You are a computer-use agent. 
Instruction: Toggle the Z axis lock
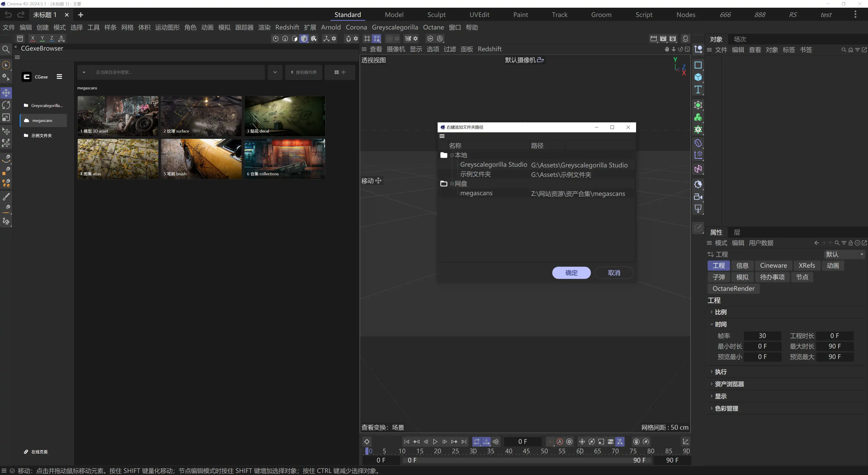52,38
